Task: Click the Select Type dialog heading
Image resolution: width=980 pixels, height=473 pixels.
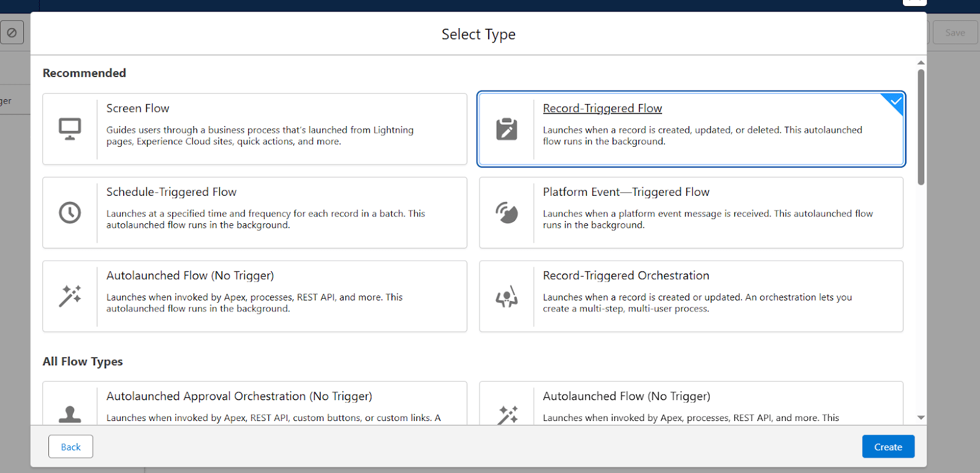Action: click(478, 34)
